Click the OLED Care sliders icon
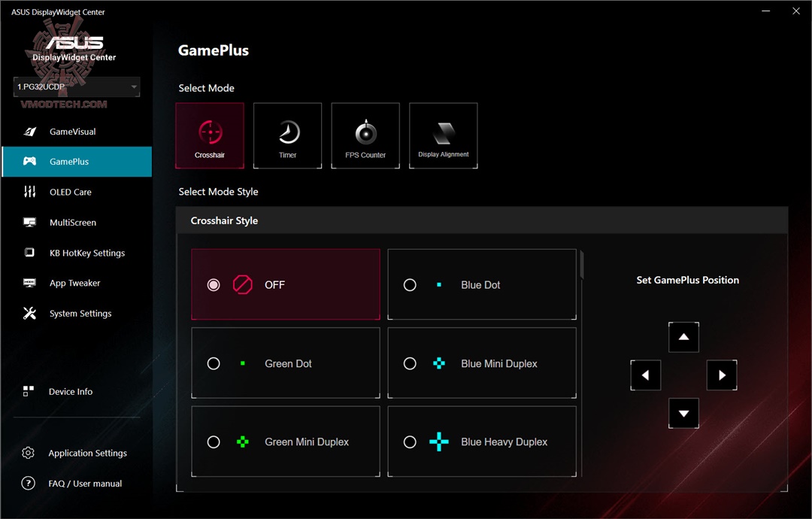The image size is (812, 519). pyautogui.click(x=29, y=192)
